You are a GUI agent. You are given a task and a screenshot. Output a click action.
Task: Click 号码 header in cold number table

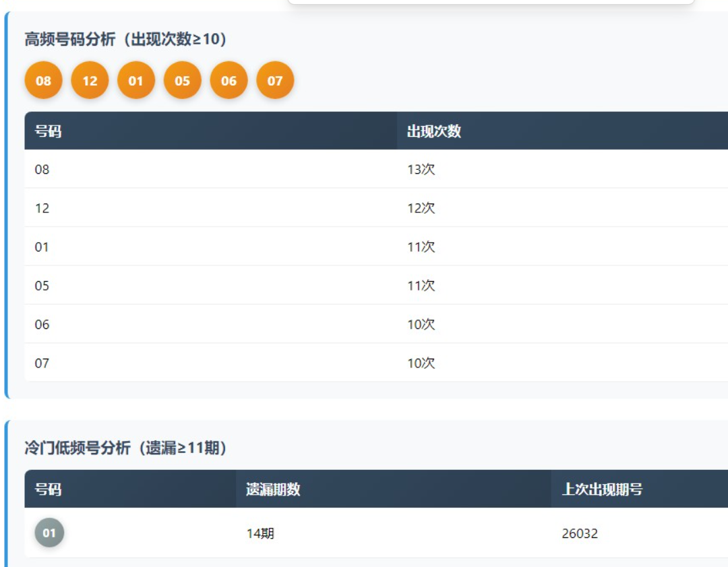pyautogui.click(x=48, y=489)
